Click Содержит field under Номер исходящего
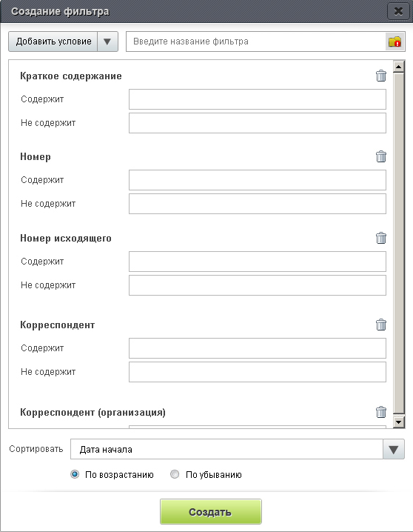This screenshot has width=413, height=532. click(x=258, y=262)
